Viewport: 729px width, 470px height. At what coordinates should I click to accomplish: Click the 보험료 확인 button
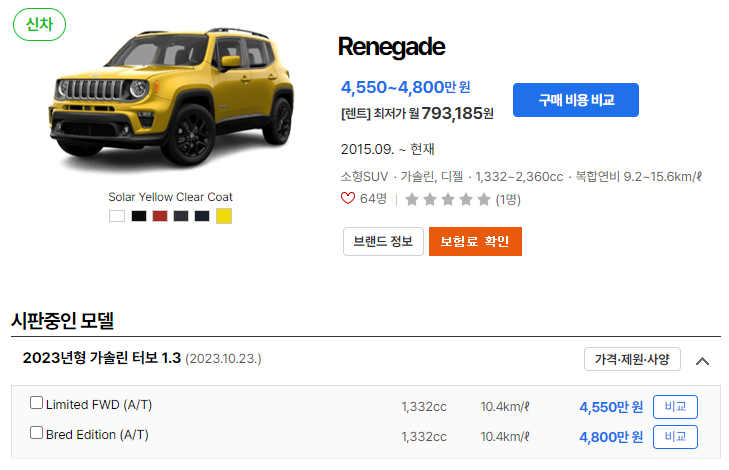pyautogui.click(x=475, y=241)
